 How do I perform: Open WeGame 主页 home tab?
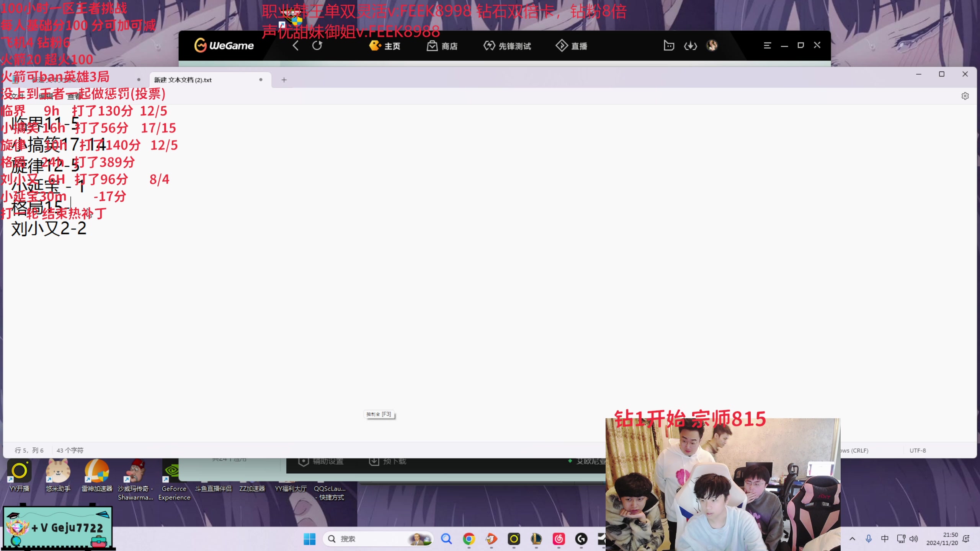pos(385,46)
